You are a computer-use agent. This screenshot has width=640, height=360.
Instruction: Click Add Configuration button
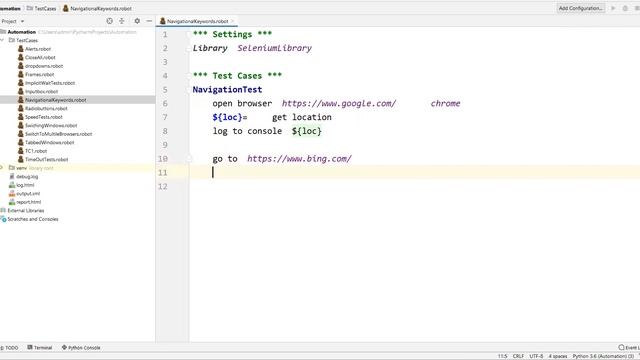tap(580, 8)
